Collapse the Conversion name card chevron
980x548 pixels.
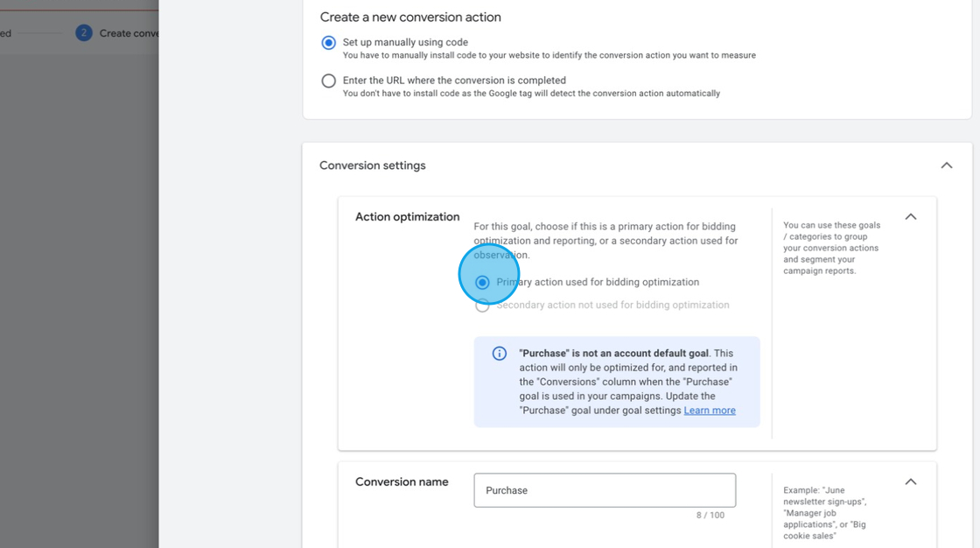pos(910,481)
